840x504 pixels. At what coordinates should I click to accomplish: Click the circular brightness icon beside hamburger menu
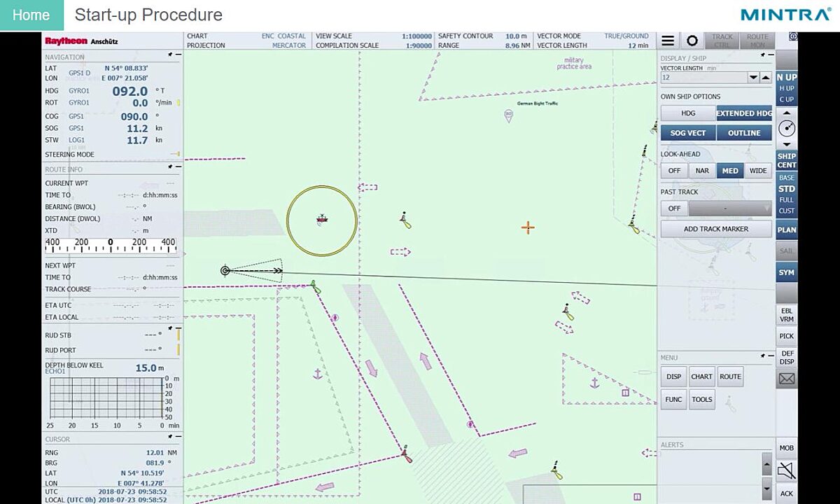click(692, 41)
